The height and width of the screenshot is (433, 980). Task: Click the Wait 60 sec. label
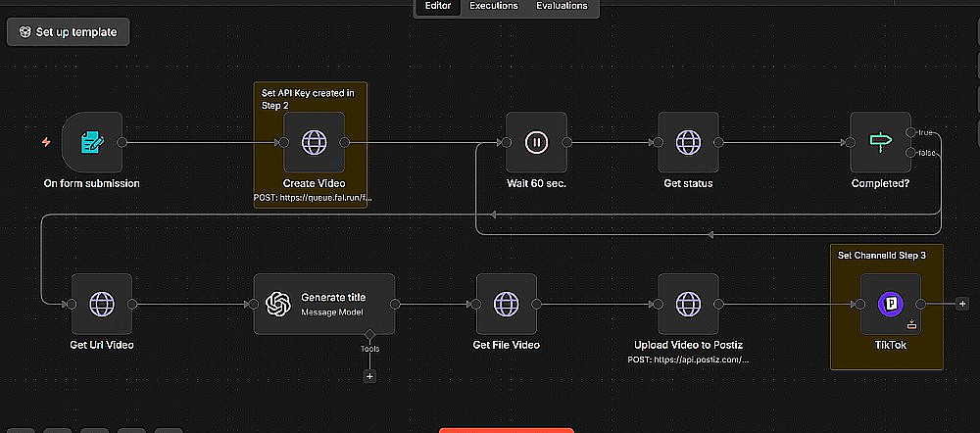[x=536, y=184]
